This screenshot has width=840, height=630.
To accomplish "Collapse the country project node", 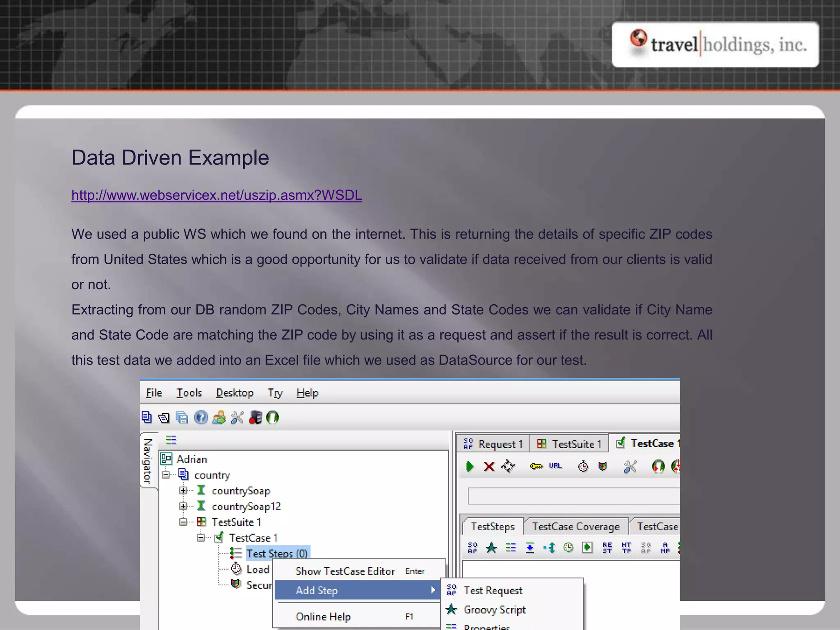I will (x=166, y=475).
